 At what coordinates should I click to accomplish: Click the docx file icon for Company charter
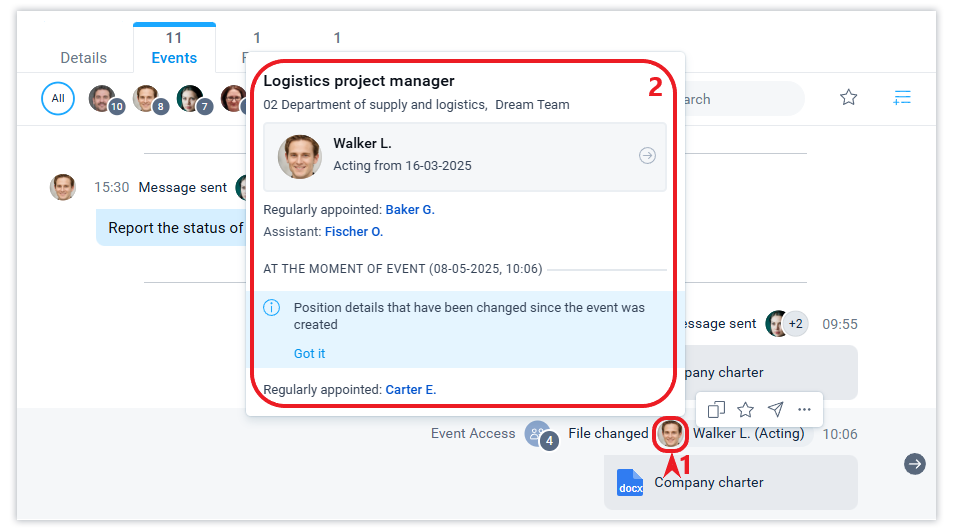630,482
